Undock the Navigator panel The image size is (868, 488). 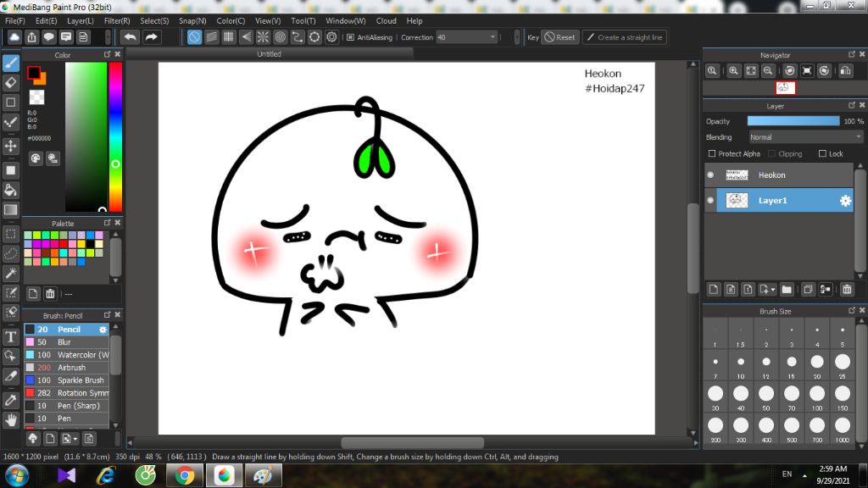coord(852,54)
